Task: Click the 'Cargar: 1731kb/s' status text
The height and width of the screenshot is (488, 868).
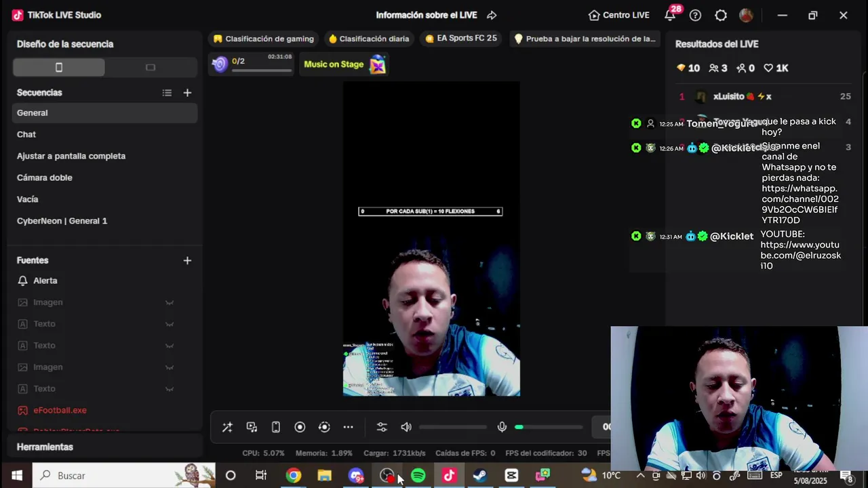Action: 395,453
